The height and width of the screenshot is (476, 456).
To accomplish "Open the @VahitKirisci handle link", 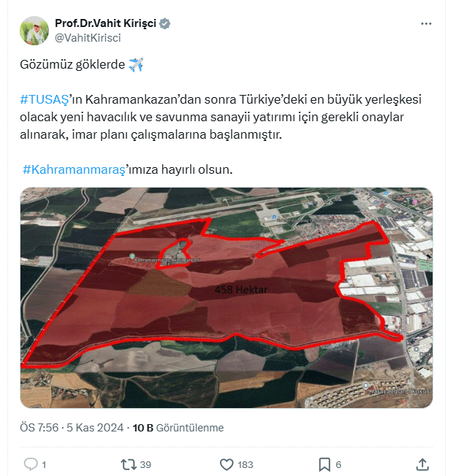I will pos(88,38).
